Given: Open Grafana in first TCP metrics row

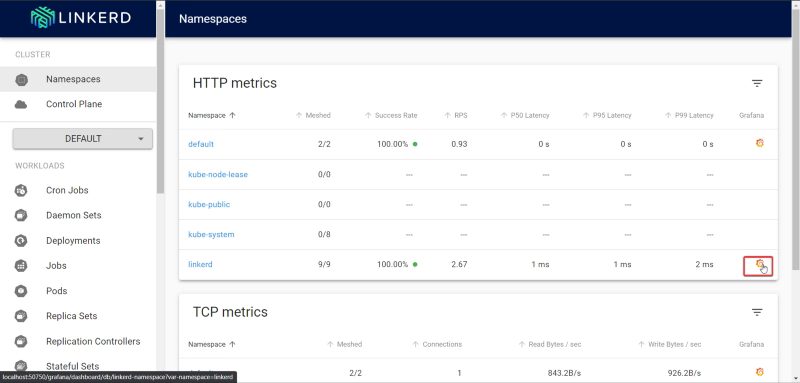Looking at the screenshot, I should point(760,372).
